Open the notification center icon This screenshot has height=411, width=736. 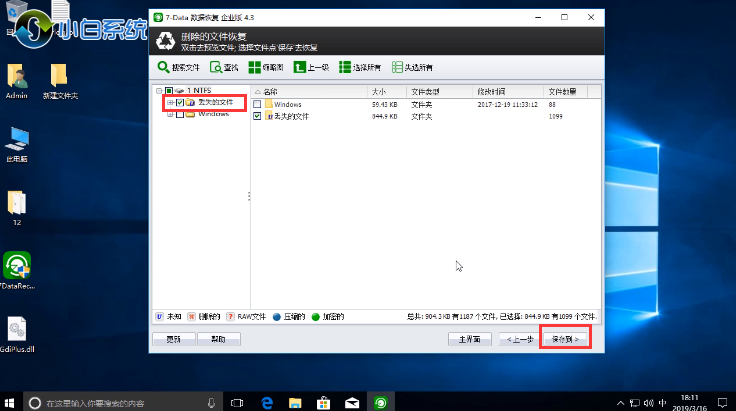(722, 403)
